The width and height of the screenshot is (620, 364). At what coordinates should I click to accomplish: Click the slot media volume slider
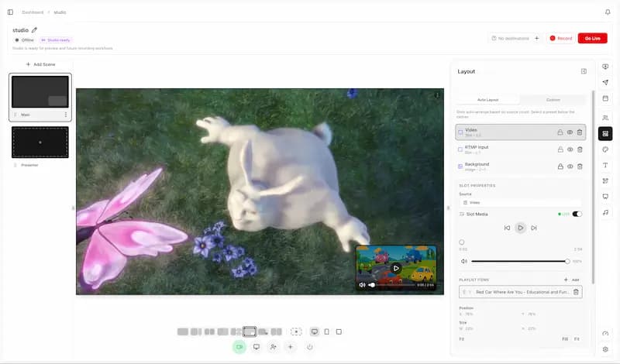(x=520, y=261)
